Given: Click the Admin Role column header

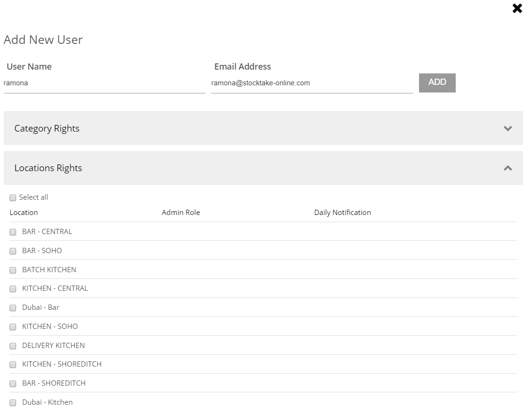Looking at the screenshot, I should tap(181, 213).
